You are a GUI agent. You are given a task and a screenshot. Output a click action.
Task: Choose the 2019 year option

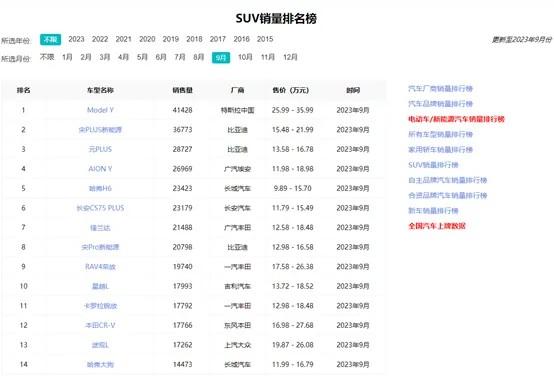(171, 39)
